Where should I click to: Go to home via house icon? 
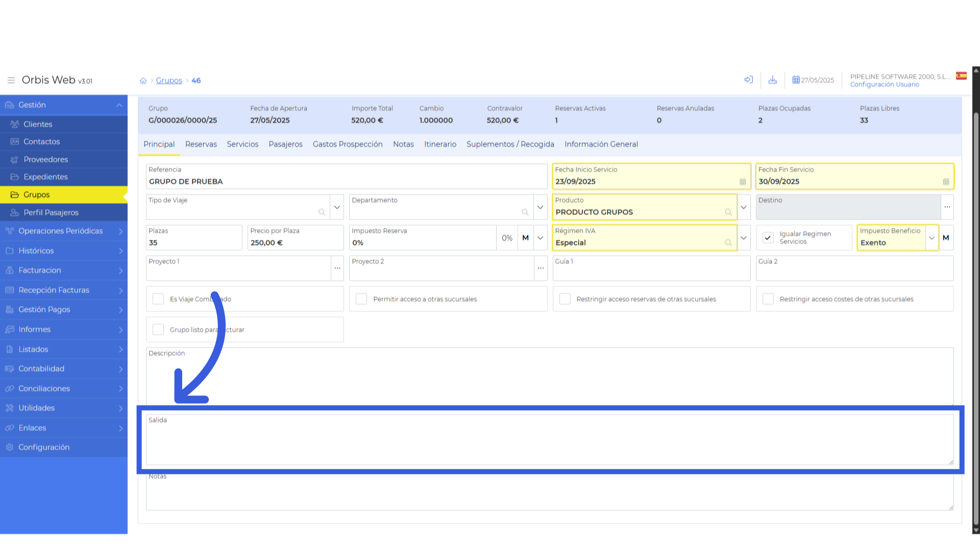143,81
